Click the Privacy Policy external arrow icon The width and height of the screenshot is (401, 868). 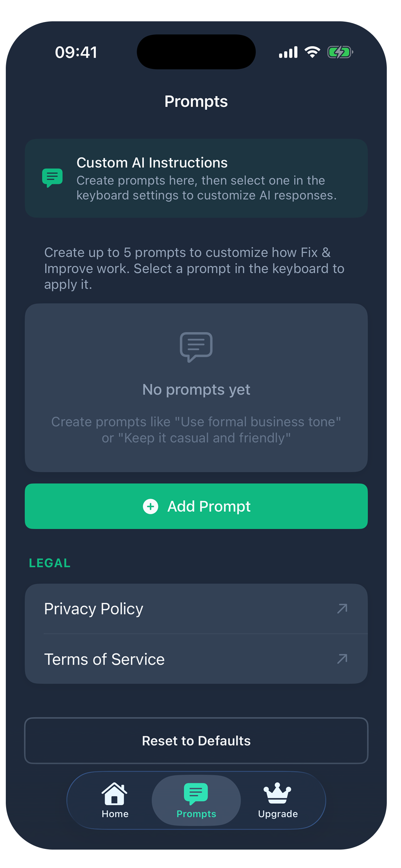coord(342,609)
